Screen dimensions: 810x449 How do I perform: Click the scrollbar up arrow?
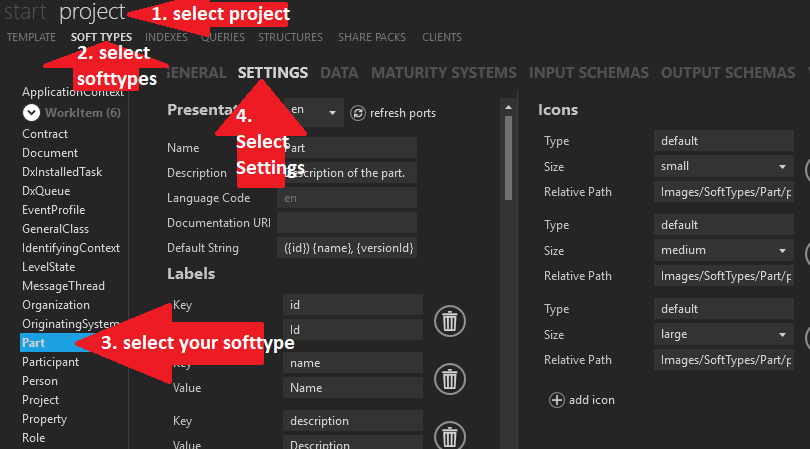pos(508,107)
